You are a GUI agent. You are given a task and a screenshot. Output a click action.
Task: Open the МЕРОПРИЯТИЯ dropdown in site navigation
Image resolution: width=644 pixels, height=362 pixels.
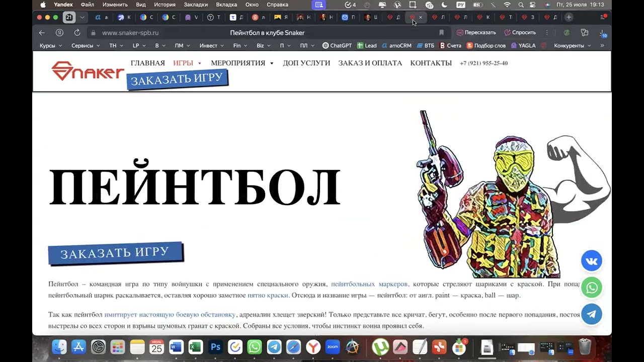242,63
